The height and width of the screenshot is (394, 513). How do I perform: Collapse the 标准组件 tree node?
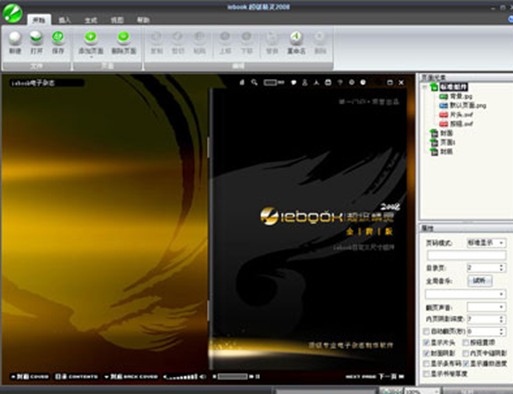tap(425, 87)
